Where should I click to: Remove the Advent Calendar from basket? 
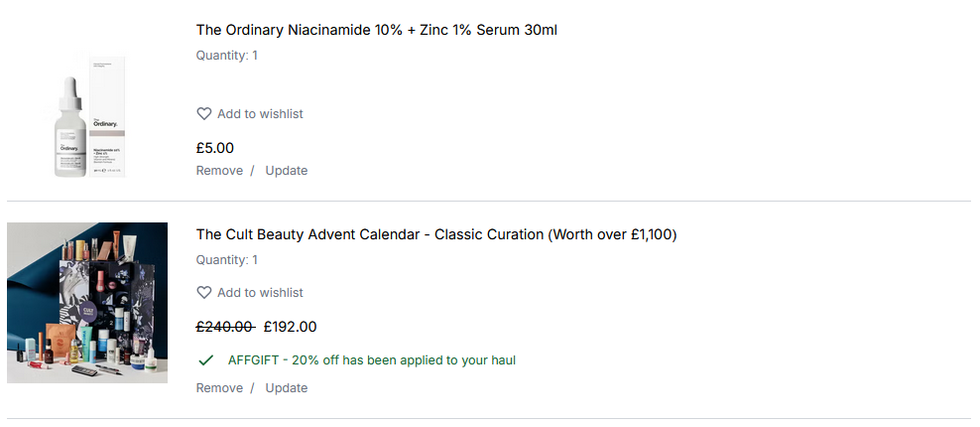(x=219, y=388)
